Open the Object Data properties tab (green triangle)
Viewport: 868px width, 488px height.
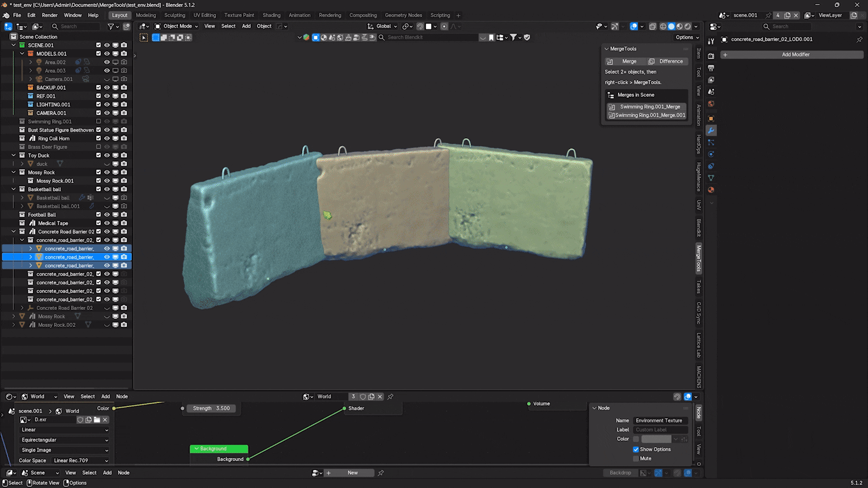pyautogui.click(x=711, y=178)
